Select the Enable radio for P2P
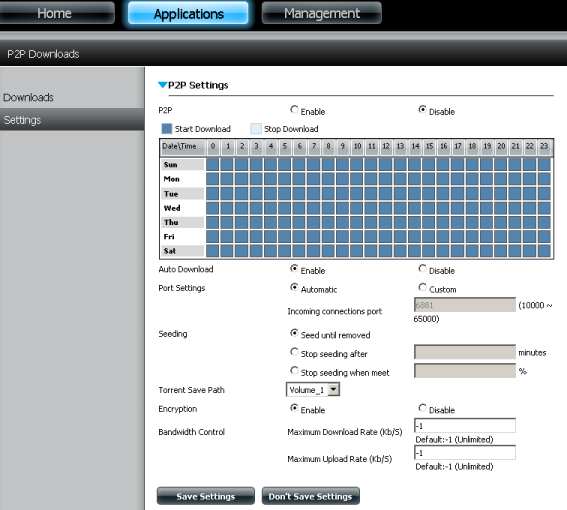Viewport: 567px width, 510px height. click(x=294, y=109)
